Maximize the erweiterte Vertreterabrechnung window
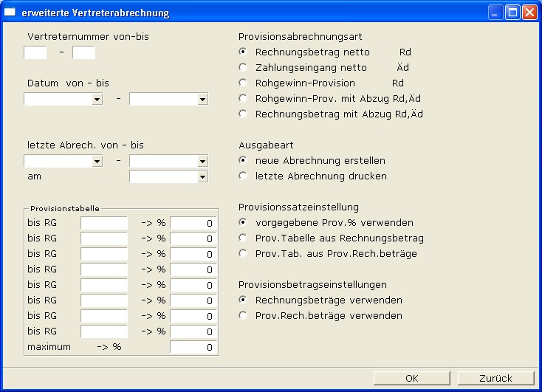This screenshot has height=392, width=542. click(512, 13)
